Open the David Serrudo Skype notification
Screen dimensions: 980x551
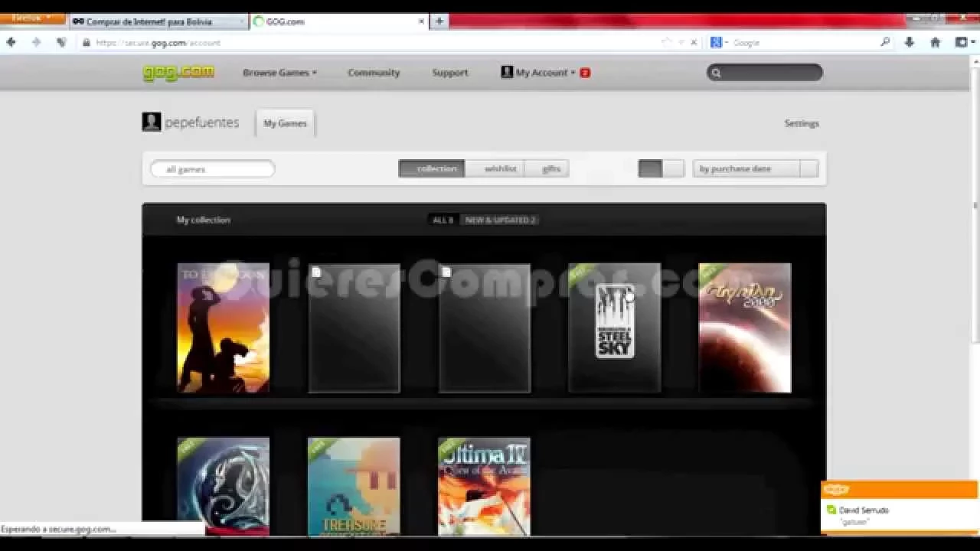coord(899,516)
